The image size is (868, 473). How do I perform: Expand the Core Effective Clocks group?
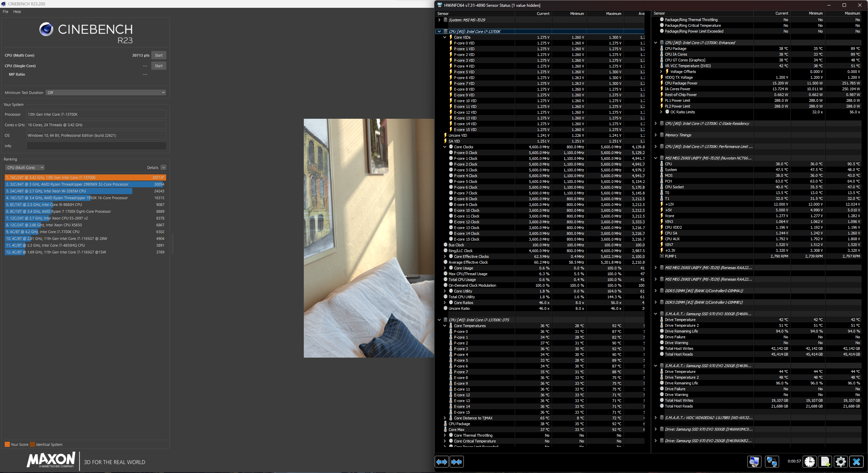point(445,257)
